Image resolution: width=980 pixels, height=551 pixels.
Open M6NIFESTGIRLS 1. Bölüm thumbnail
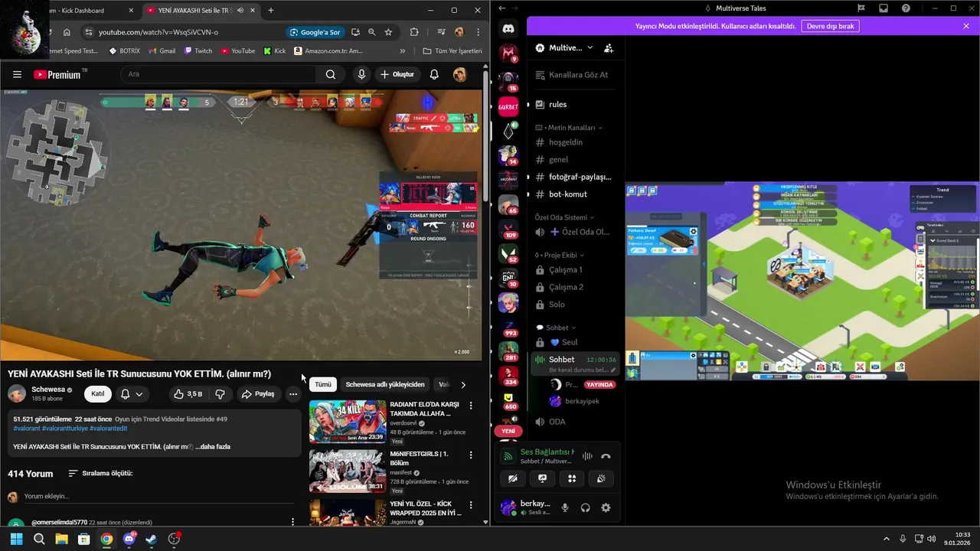(x=348, y=471)
